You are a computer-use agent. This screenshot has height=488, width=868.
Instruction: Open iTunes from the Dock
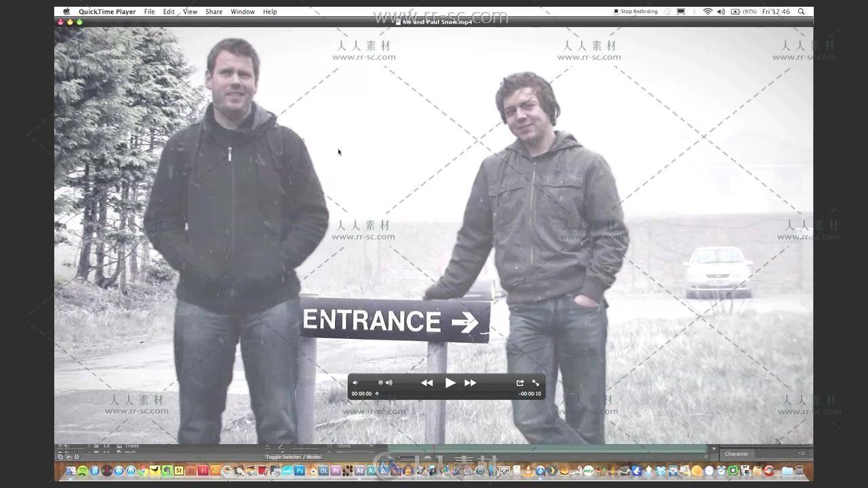pos(95,470)
